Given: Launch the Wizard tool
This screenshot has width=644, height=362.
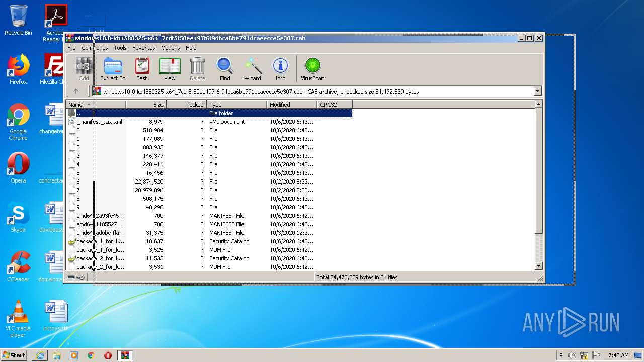Looking at the screenshot, I should pos(253,69).
